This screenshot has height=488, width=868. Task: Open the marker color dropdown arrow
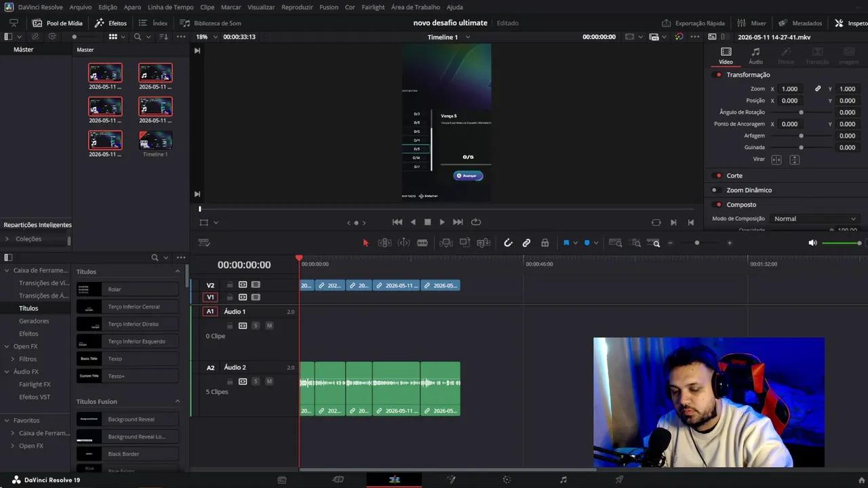pyautogui.click(x=596, y=243)
